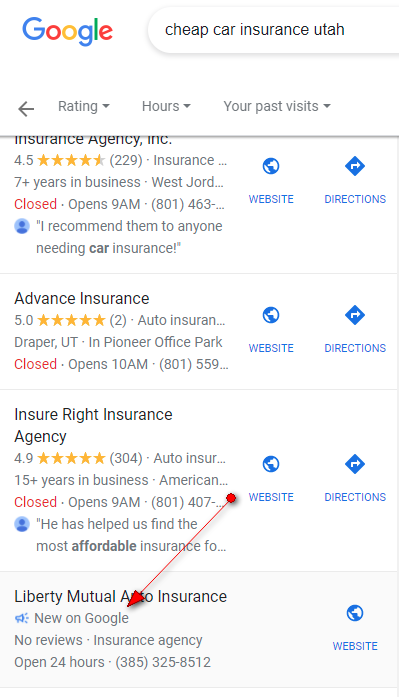Open website globe icon for Advance Insurance
The image size is (399, 697).
(271, 315)
